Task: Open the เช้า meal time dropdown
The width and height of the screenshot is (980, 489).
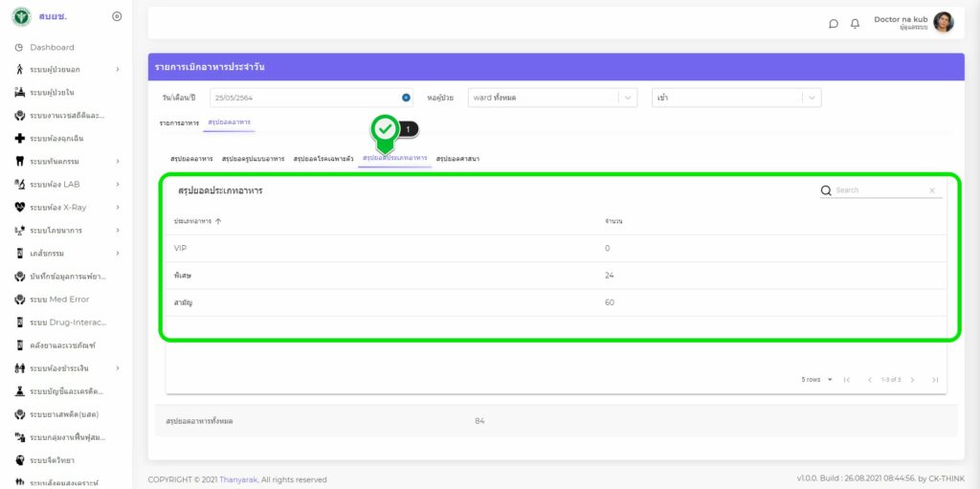Action: click(x=812, y=98)
